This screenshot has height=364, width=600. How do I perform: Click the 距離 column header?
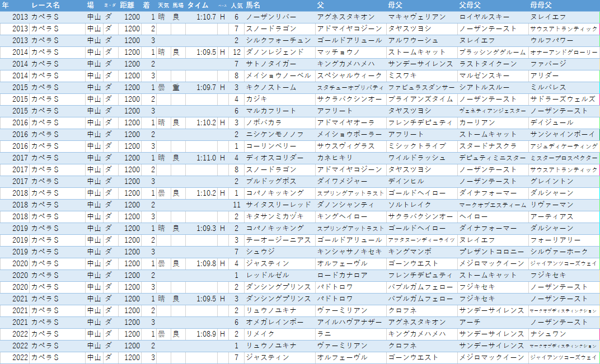pyautogui.click(x=126, y=6)
